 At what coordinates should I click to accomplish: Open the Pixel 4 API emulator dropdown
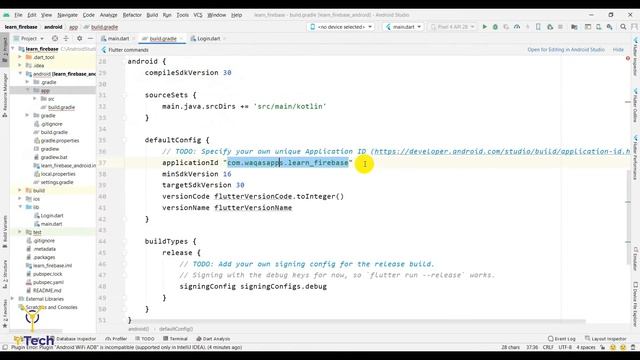click(x=452, y=27)
